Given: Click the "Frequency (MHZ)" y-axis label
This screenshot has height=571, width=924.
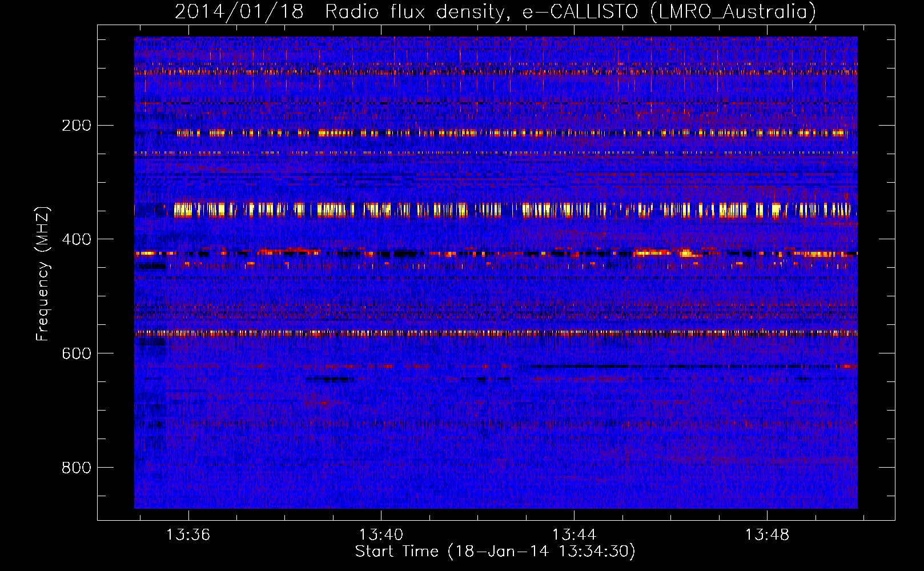Looking at the screenshot, I should pyautogui.click(x=43, y=274).
